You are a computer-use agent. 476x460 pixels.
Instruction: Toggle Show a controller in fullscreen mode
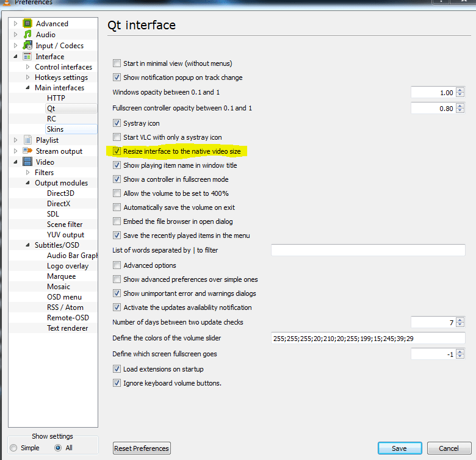click(x=117, y=179)
